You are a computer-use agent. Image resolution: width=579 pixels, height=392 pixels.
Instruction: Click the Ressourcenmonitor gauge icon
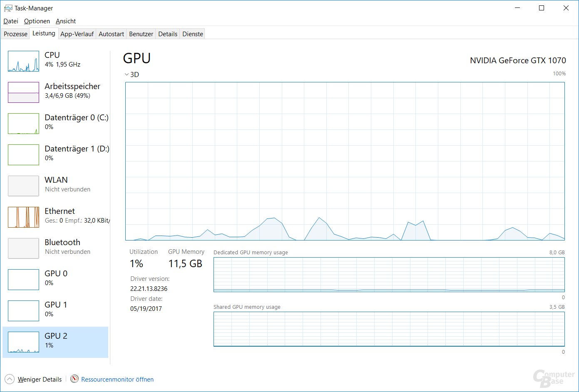(x=75, y=379)
